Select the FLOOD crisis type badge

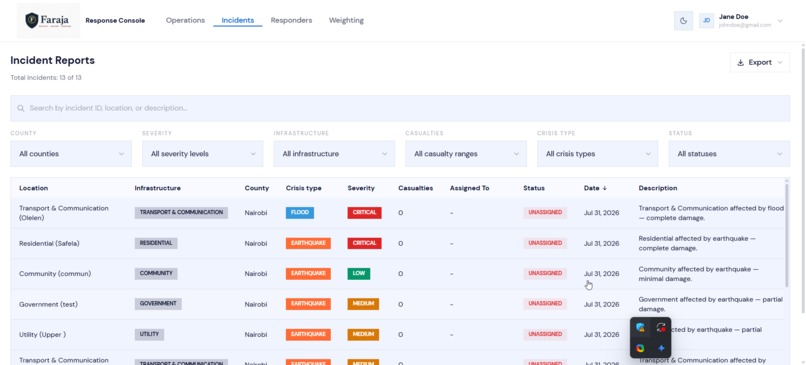coord(300,212)
